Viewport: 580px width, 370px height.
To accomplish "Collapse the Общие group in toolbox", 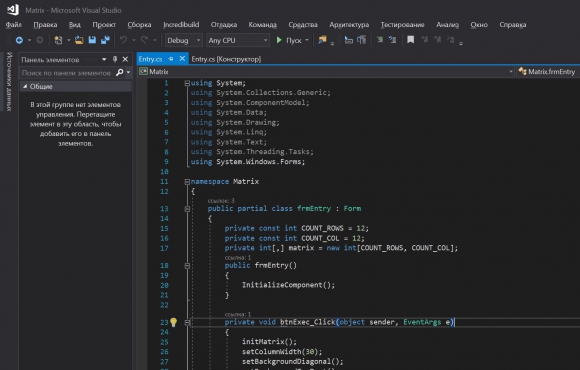I will (25, 86).
